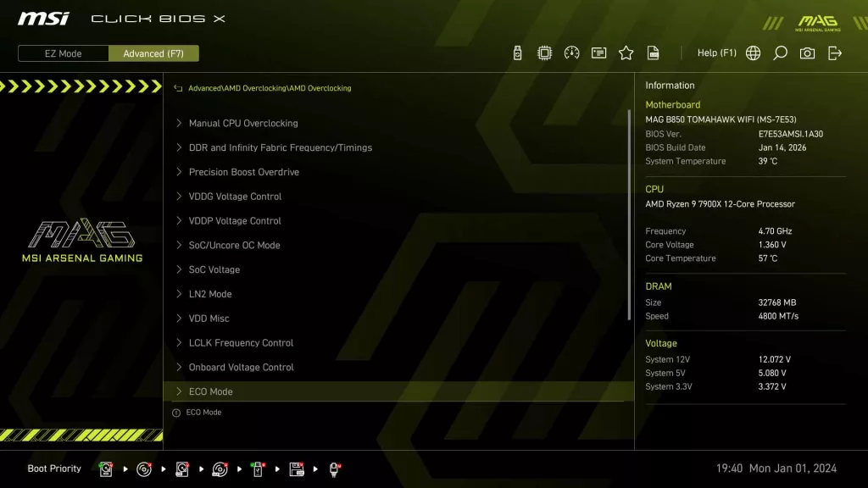This screenshot has width=868, height=488.
Task: Select the first hard drive in Boot Priority
Action: coord(105,469)
